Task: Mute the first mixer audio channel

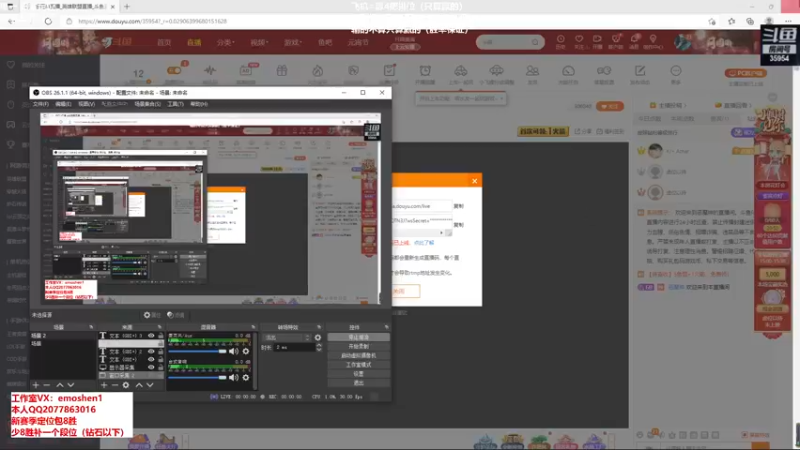Action: [x=234, y=351]
